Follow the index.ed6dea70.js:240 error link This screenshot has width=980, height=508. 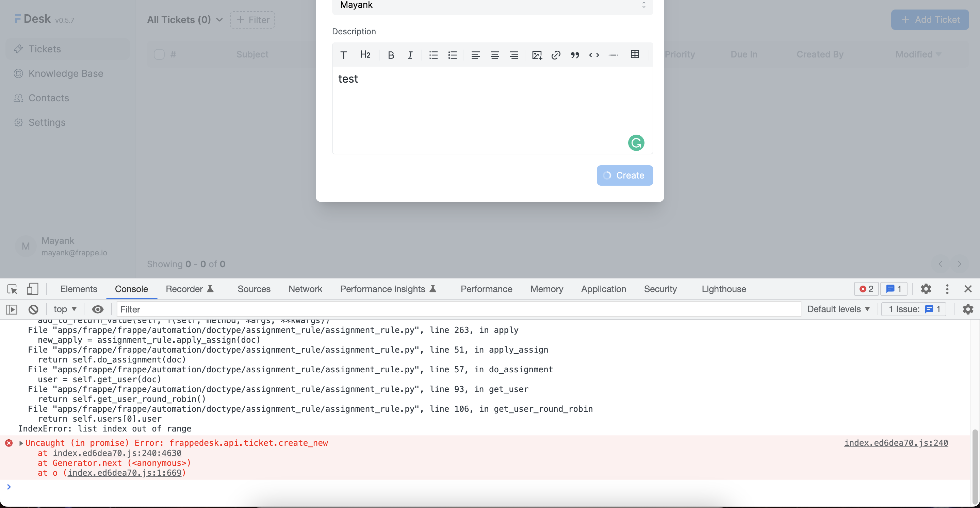point(896,443)
